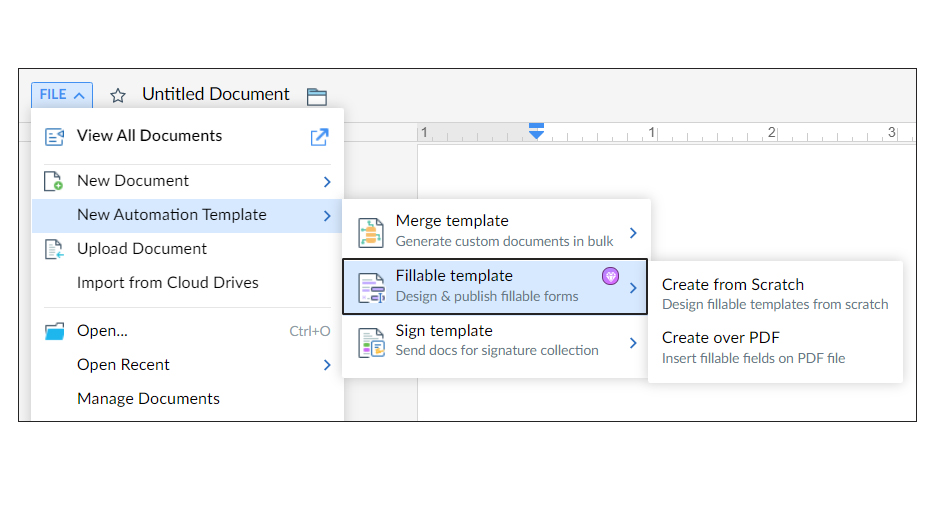
Task: Expand the Sign template submenu arrow
Action: click(x=633, y=342)
